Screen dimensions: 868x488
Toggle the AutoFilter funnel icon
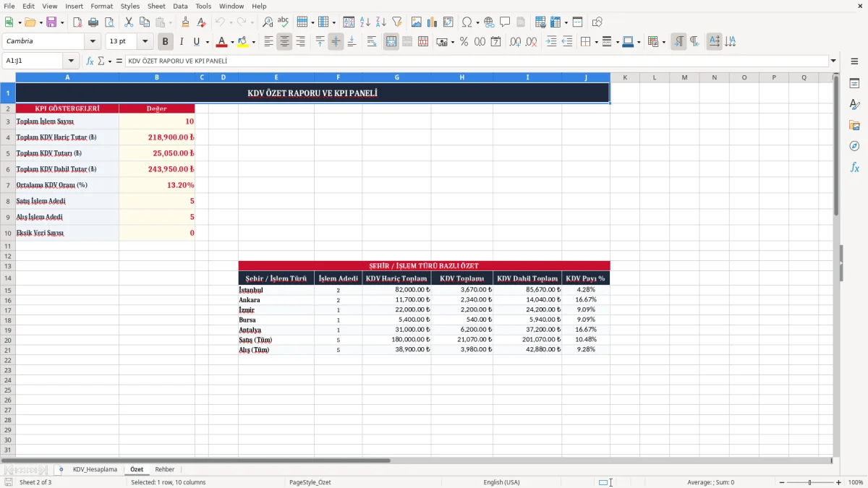(397, 22)
